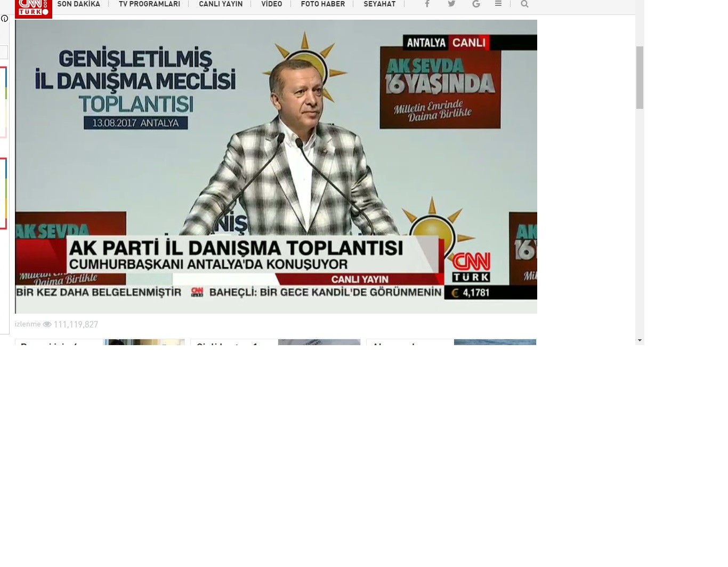Viewport: 728px width, 567px height.
Task: Navigate to FOTO HABER
Action: point(322,4)
